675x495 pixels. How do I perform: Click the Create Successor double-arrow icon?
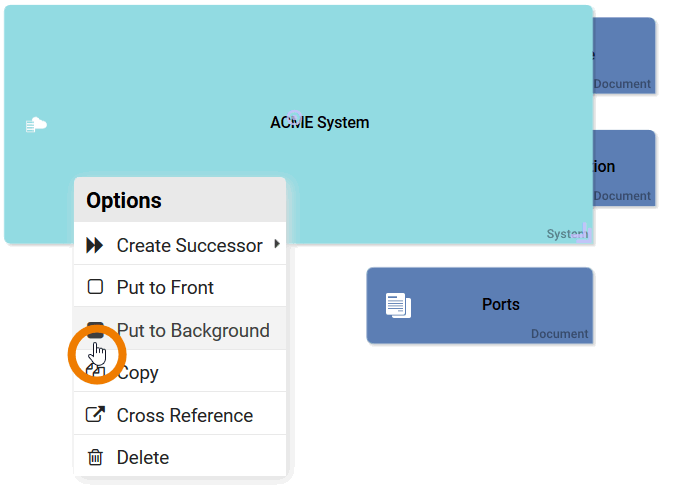pos(95,245)
